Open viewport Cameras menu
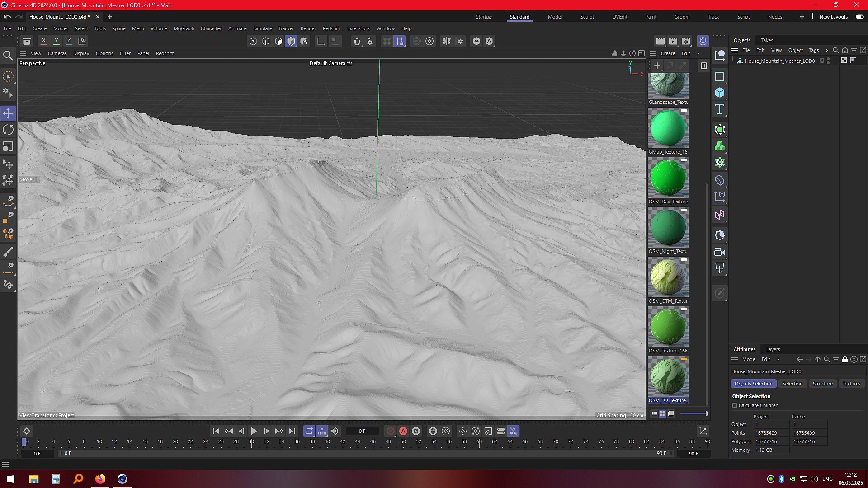Viewport: 868px width, 488px height. click(x=57, y=53)
